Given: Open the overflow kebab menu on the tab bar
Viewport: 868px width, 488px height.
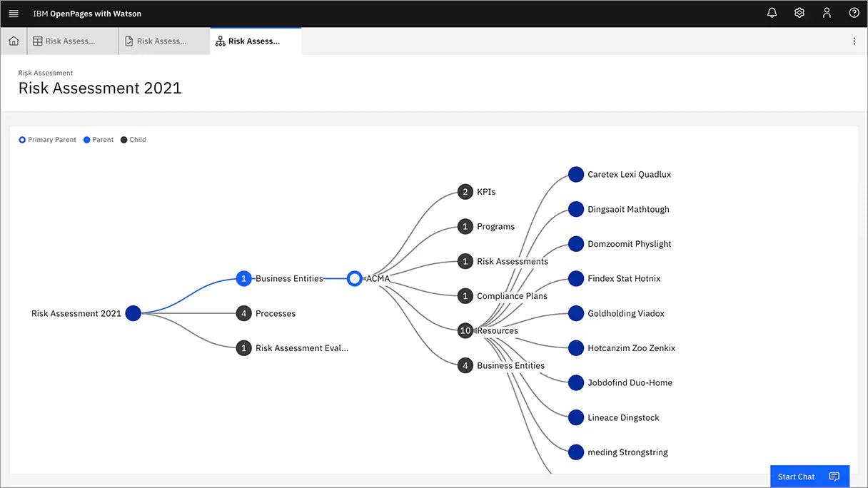Looking at the screenshot, I should 854,41.
